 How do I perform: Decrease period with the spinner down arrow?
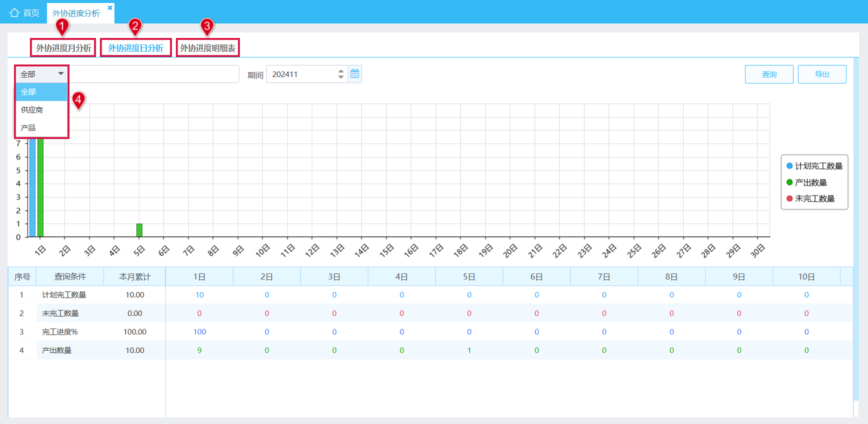coord(341,77)
